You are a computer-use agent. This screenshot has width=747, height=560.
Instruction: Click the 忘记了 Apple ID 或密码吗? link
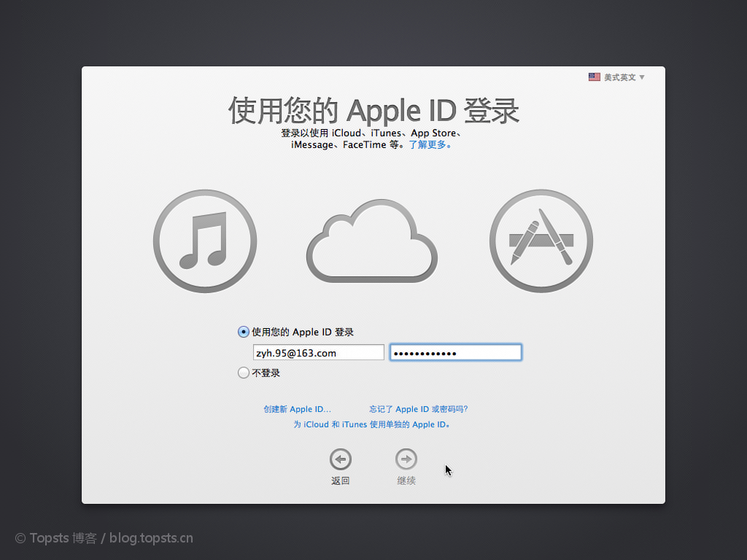pyautogui.click(x=419, y=409)
